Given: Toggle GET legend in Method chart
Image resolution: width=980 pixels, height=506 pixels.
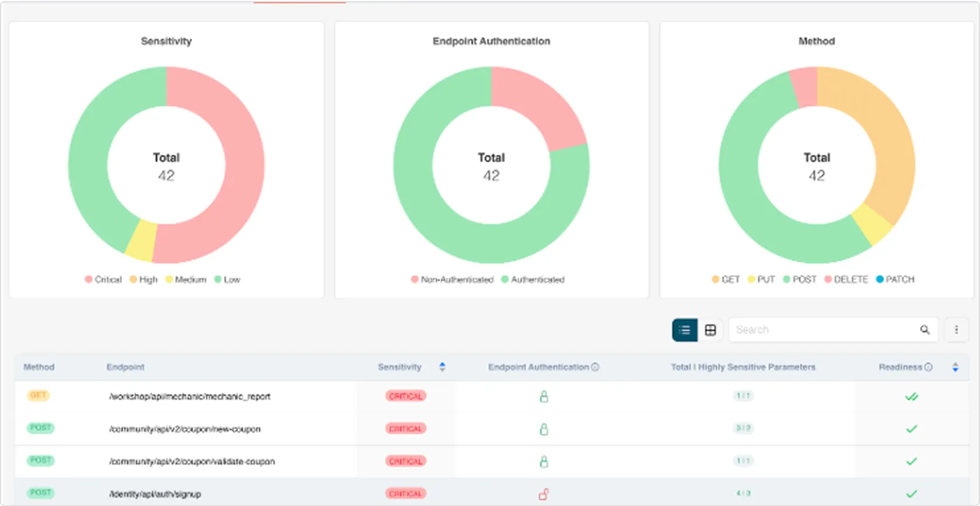Looking at the screenshot, I should click(726, 280).
